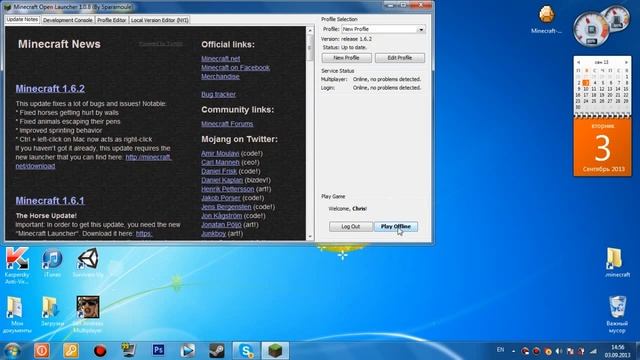Open the Minecraft on Facebook link
The image size is (640, 360).
[x=235, y=68]
